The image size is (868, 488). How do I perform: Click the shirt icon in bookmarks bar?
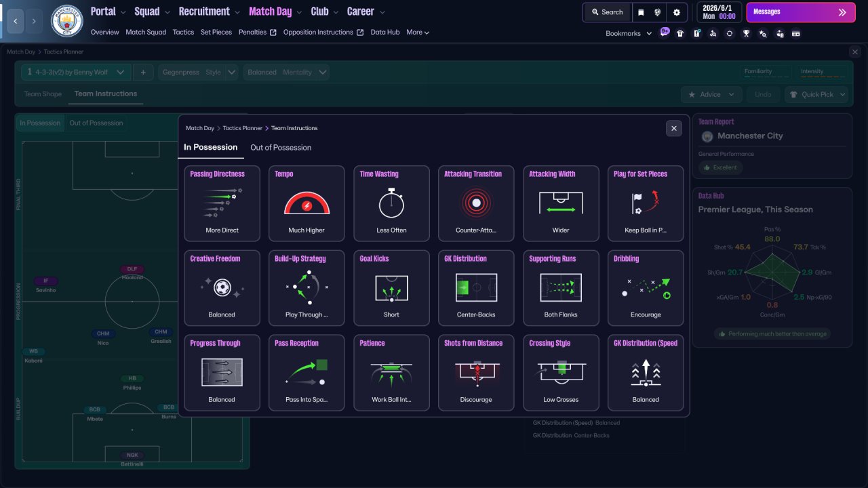(x=680, y=33)
